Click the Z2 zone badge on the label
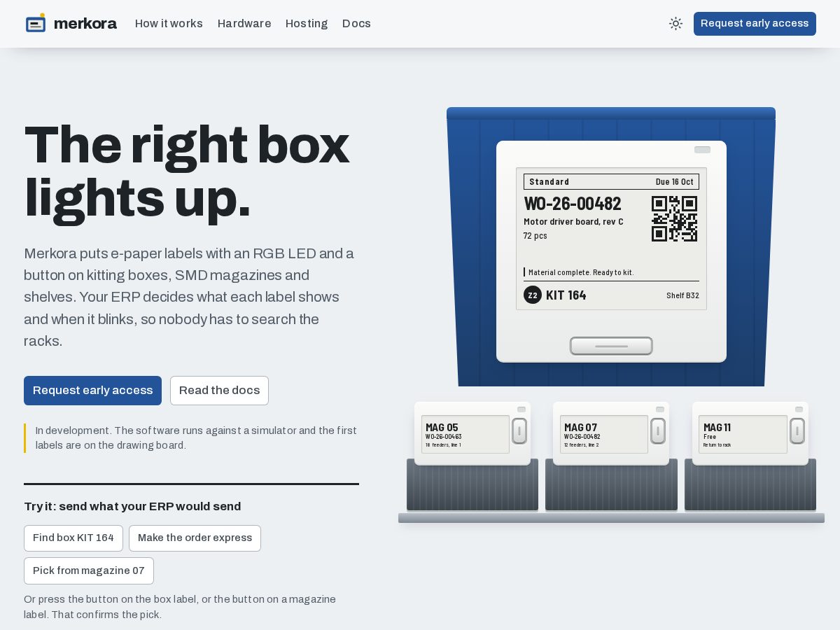This screenshot has width=840, height=630. (x=533, y=295)
